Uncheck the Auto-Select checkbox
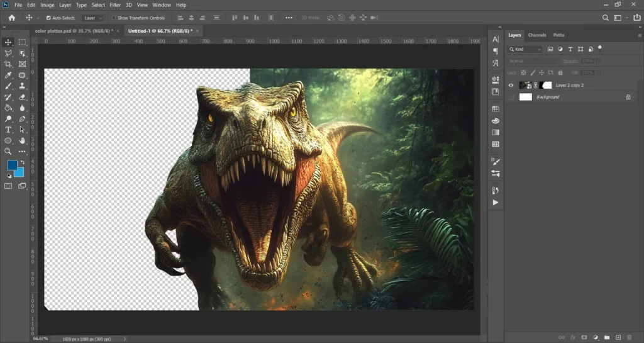The image size is (644, 343). (48, 18)
